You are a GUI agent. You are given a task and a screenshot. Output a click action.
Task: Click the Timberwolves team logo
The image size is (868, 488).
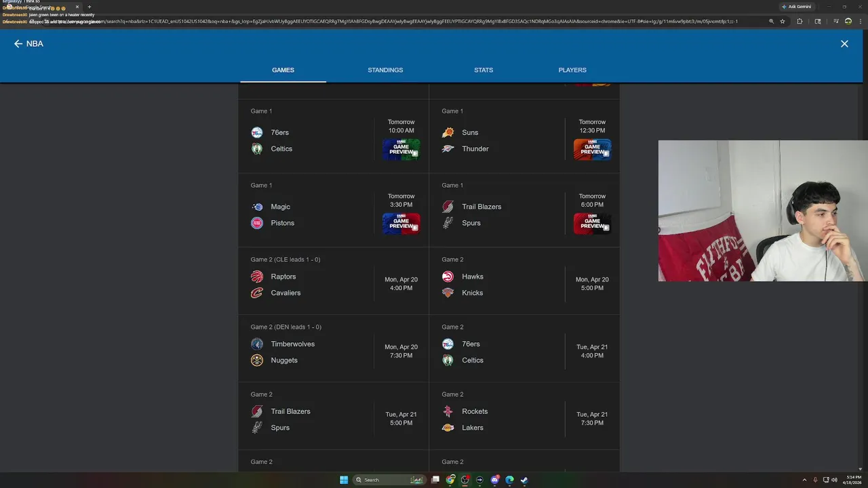pos(257,344)
